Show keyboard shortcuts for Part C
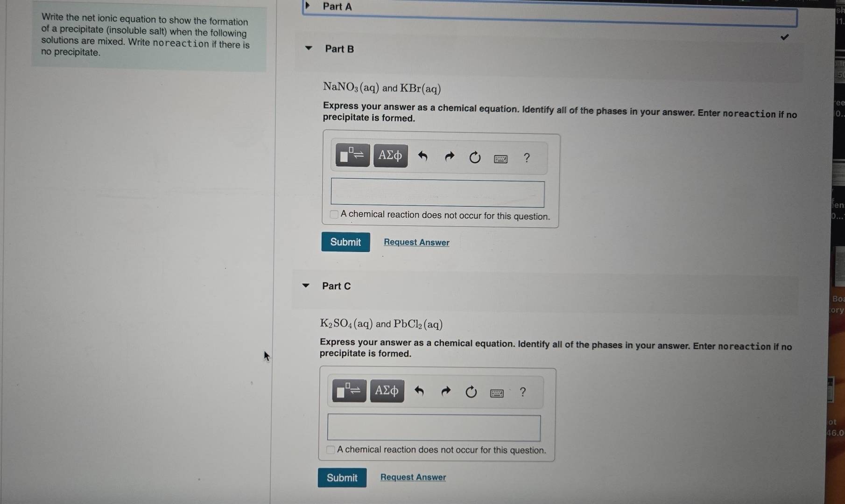 click(497, 393)
